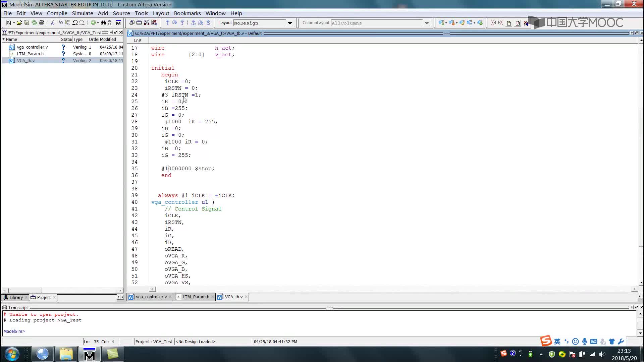Viewport: 644px width, 362px height.
Task: Click the Clear bookmarks red X icon
Action: pos(526,23)
